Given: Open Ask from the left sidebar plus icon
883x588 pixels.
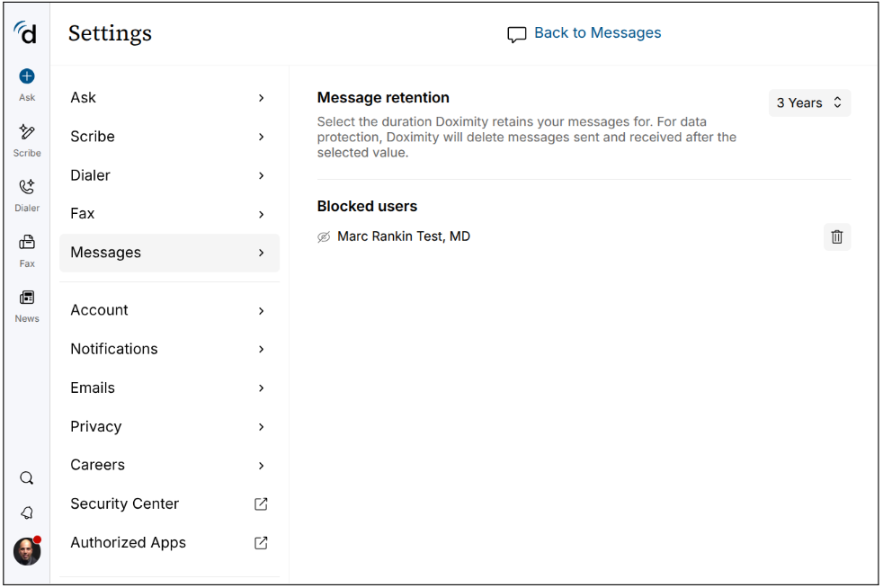Looking at the screenshot, I should [26, 76].
